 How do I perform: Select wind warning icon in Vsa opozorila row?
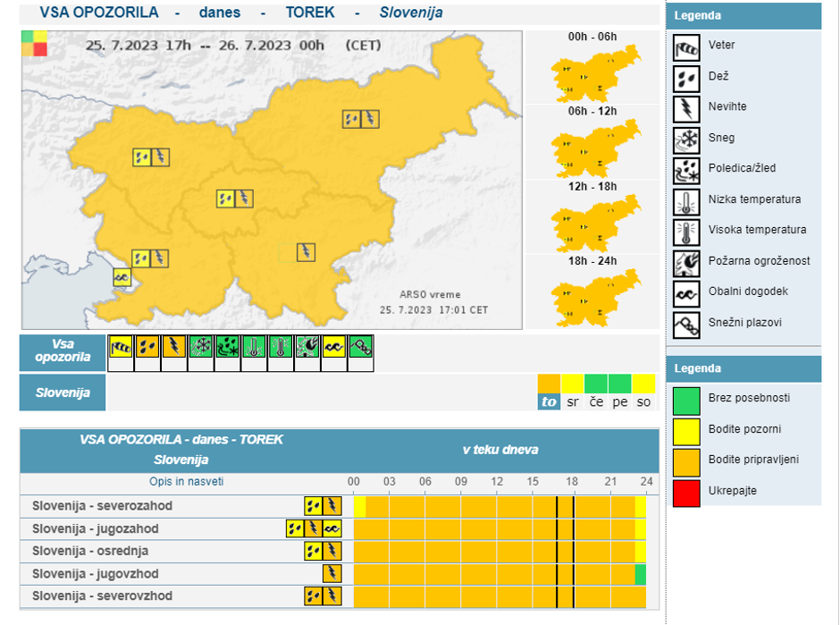[121, 347]
